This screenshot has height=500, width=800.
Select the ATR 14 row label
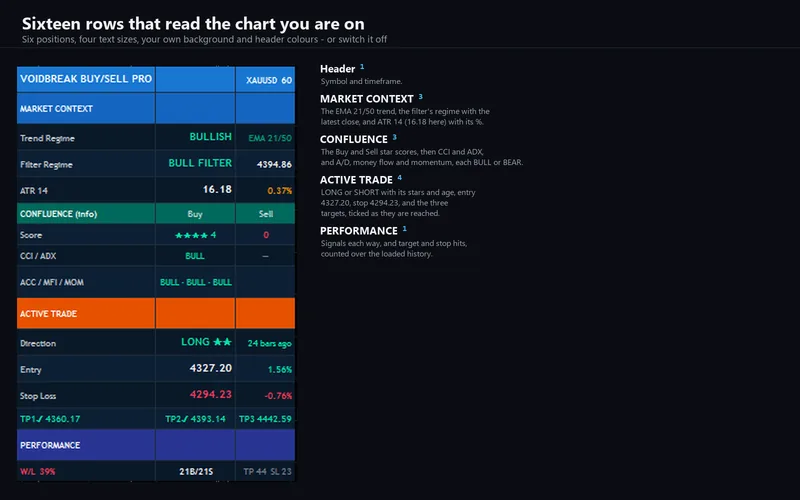coord(34,191)
